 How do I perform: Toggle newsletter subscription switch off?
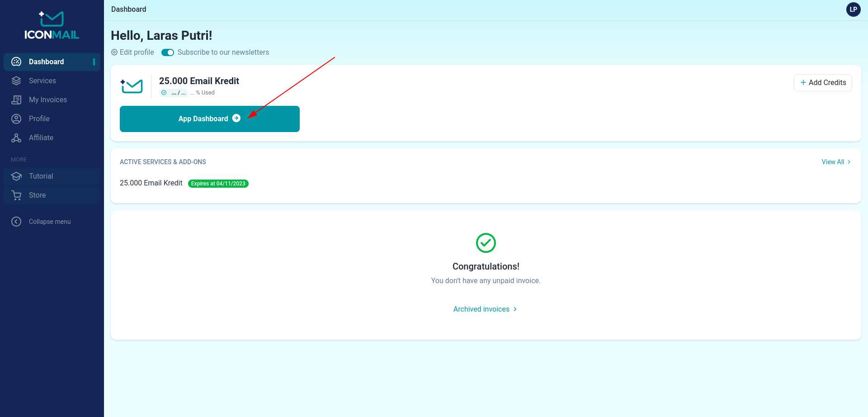[x=168, y=52]
